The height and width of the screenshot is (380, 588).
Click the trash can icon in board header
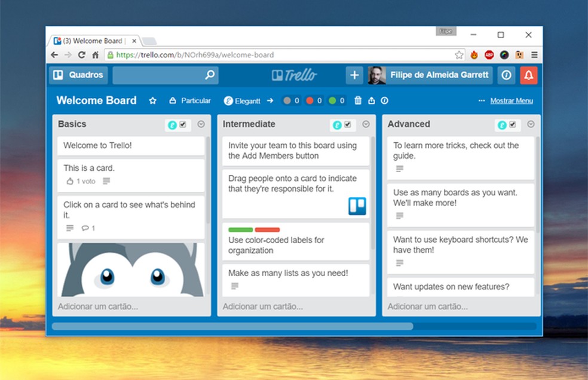click(x=358, y=100)
